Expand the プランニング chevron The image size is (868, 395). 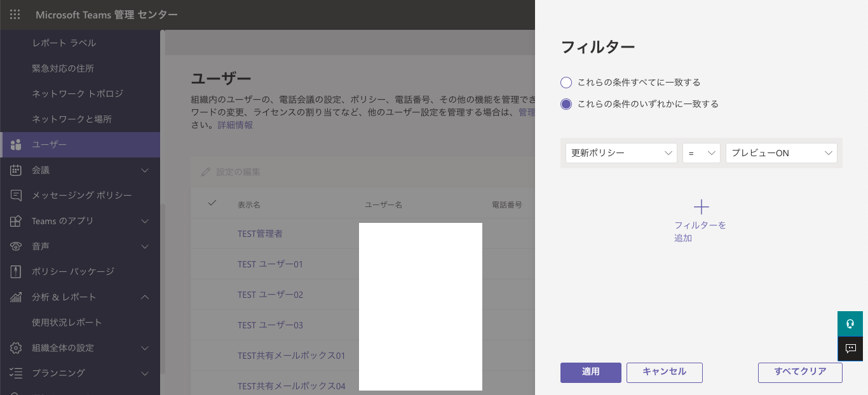pyautogui.click(x=145, y=373)
